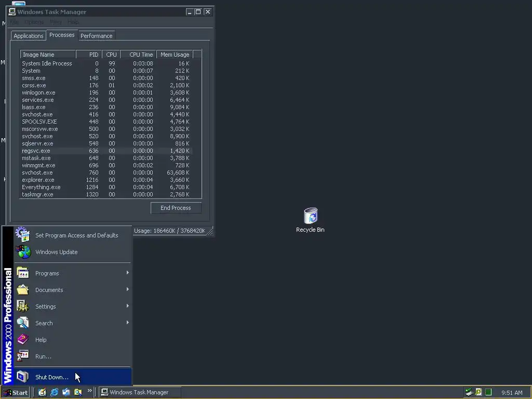
Task: Select the winlogon.exe process
Action: pyautogui.click(x=106, y=92)
